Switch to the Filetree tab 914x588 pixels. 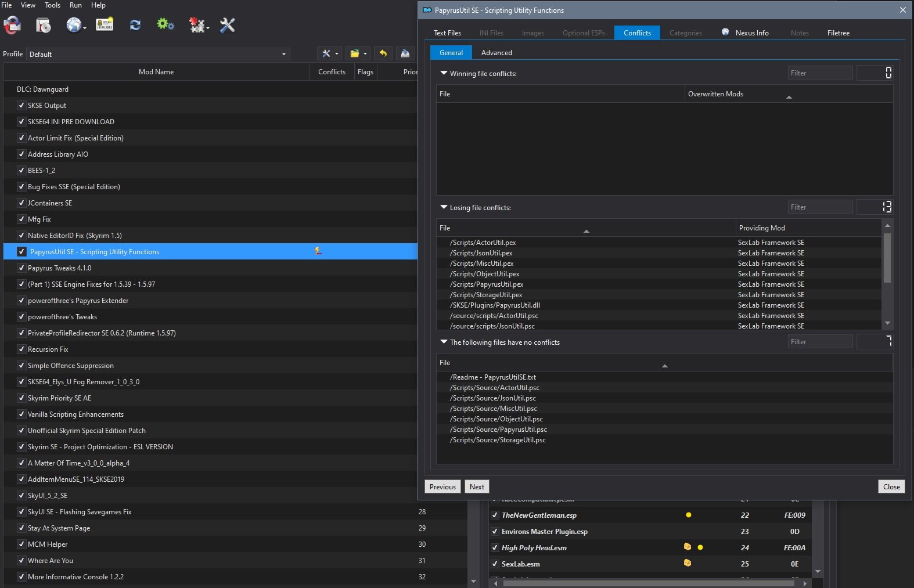point(838,33)
